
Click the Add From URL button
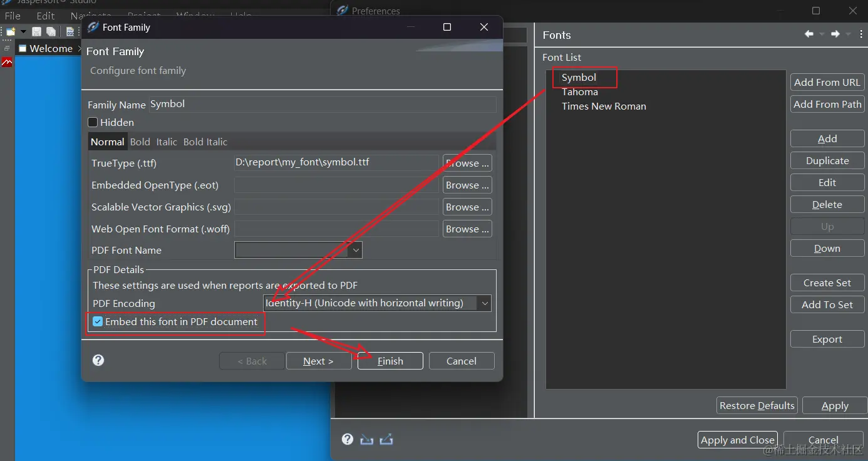click(827, 82)
